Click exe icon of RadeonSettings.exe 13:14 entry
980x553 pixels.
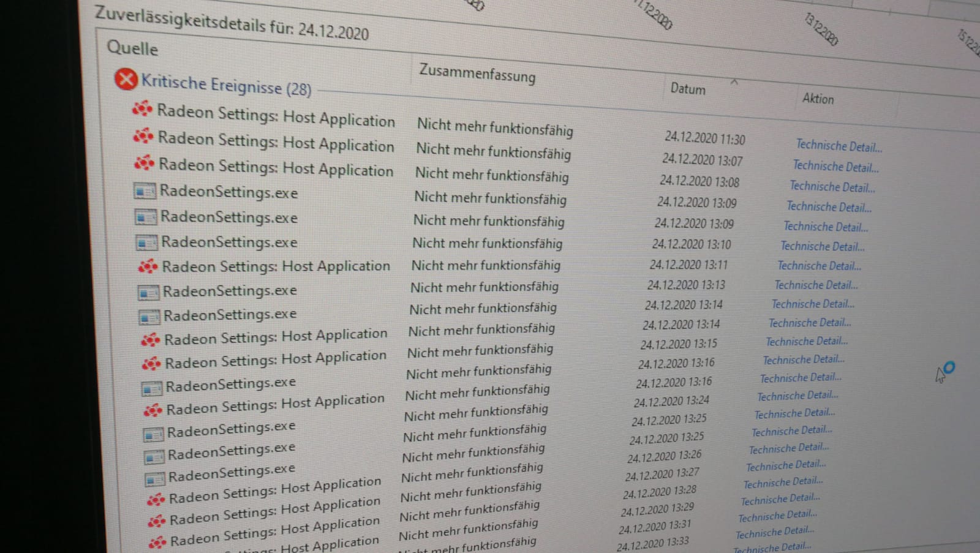[149, 318]
